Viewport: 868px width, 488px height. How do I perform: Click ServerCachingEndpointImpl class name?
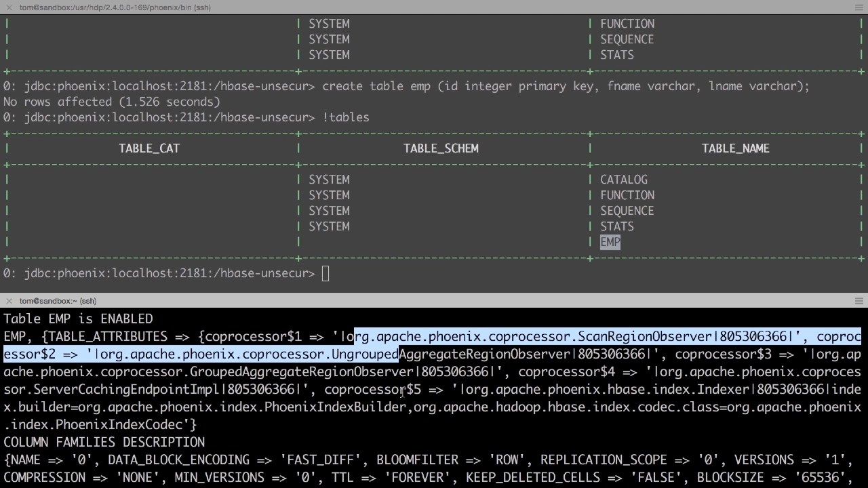pyautogui.click(x=127, y=389)
